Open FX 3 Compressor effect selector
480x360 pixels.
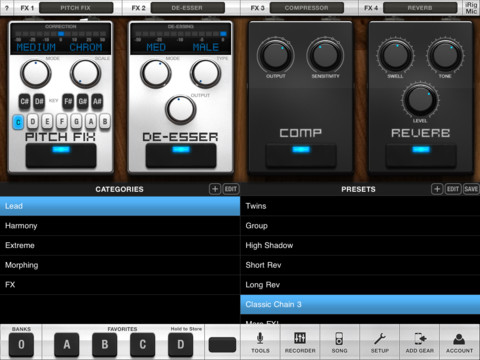click(307, 8)
